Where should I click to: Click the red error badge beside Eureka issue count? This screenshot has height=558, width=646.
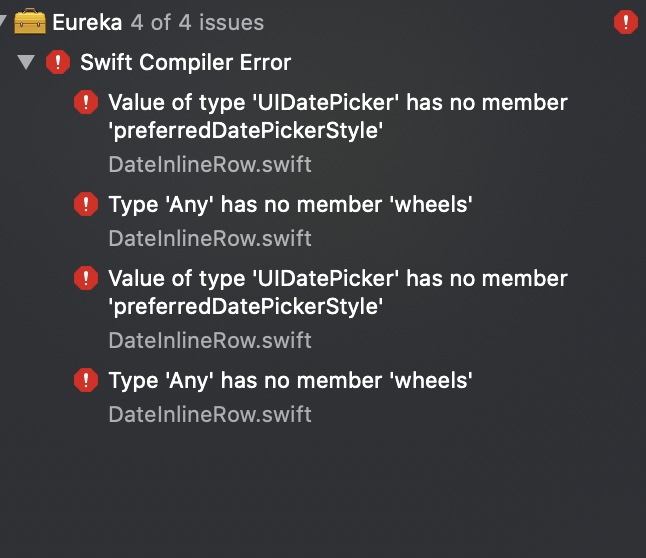pyautogui.click(x=625, y=22)
